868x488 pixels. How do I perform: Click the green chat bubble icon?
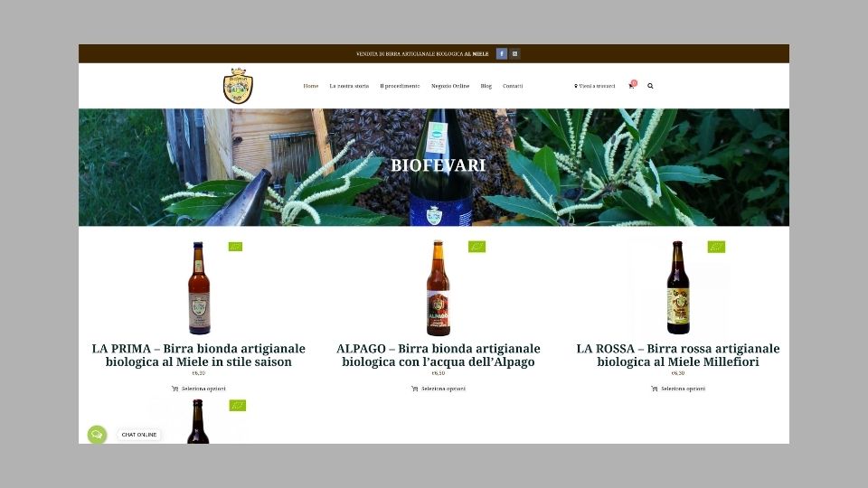point(97,435)
